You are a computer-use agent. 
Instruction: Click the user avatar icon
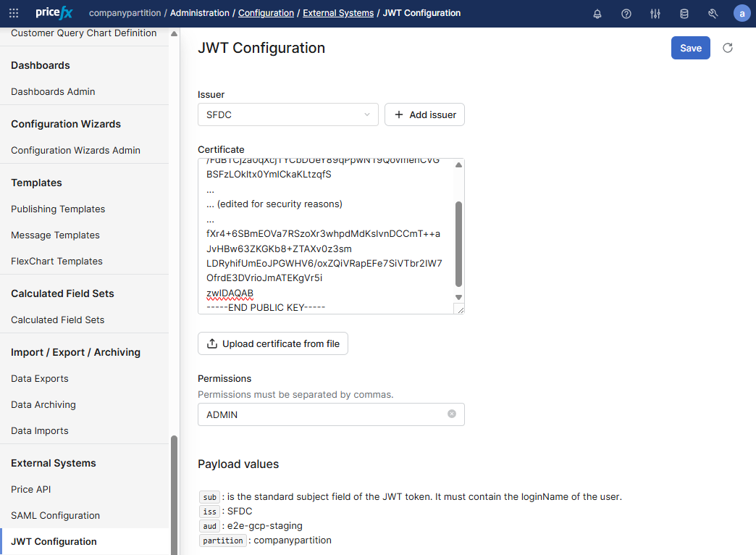[x=742, y=13]
